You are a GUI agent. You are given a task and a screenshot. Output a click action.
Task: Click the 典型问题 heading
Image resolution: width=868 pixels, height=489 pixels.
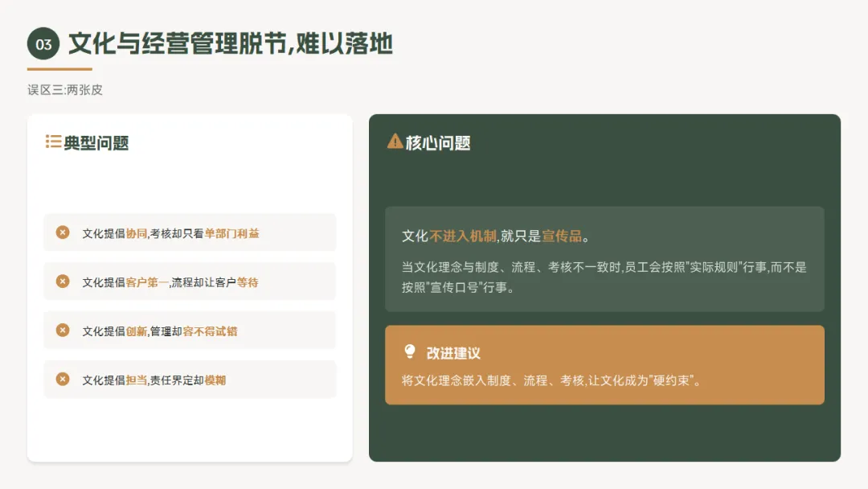tap(96, 143)
